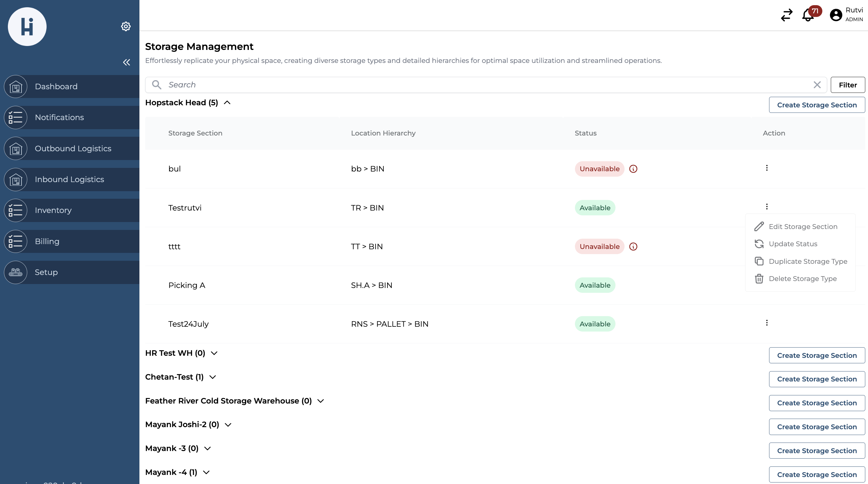The height and width of the screenshot is (484, 868).
Task: Open three-dot action menu for bul row
Action: pyautogui.click(x=767, y=168)
